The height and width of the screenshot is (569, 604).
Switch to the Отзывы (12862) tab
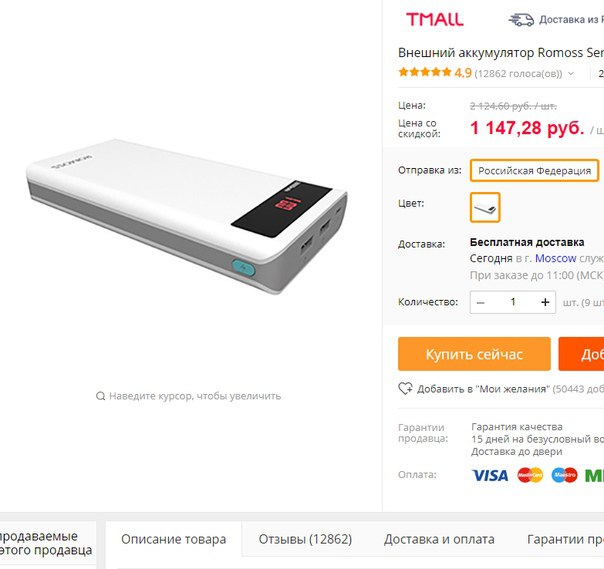(305, 539)
